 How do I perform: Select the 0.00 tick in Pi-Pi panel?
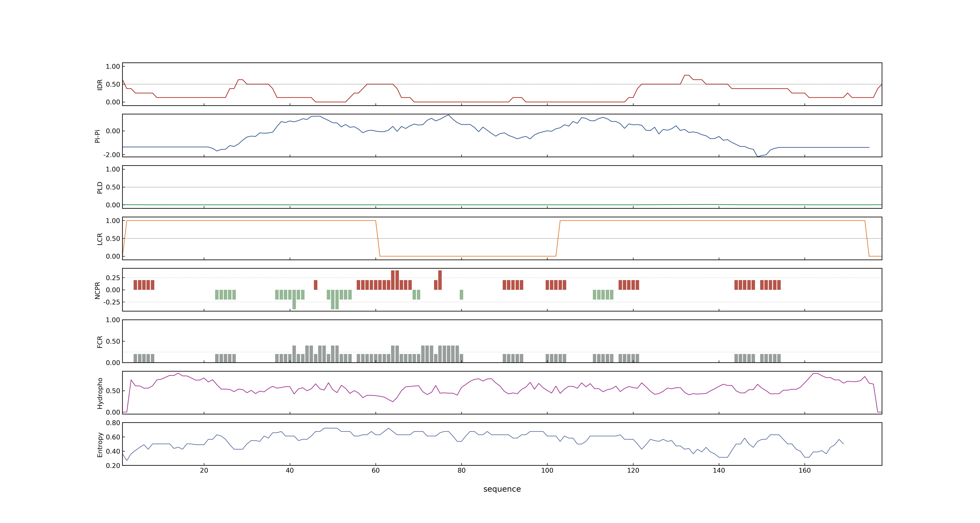[113, 131]
